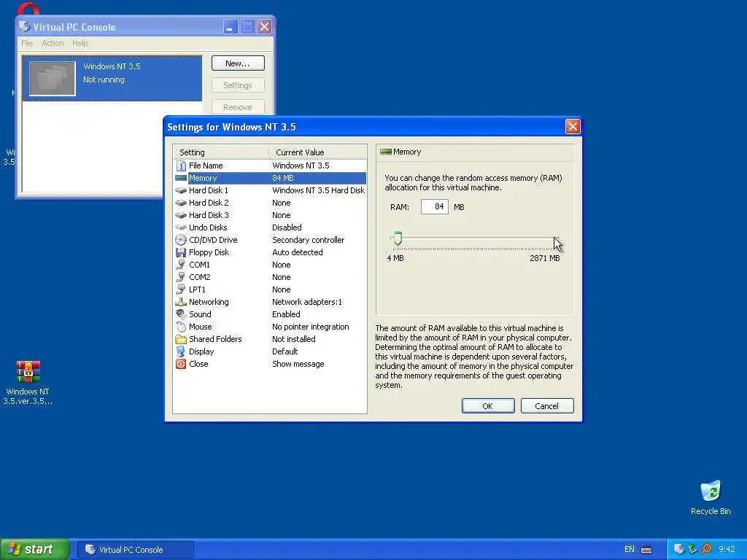The image size is (747, 560).
Task: Click the Memory panel header icon
Action: pyautogui.click(x=386, y=152)
